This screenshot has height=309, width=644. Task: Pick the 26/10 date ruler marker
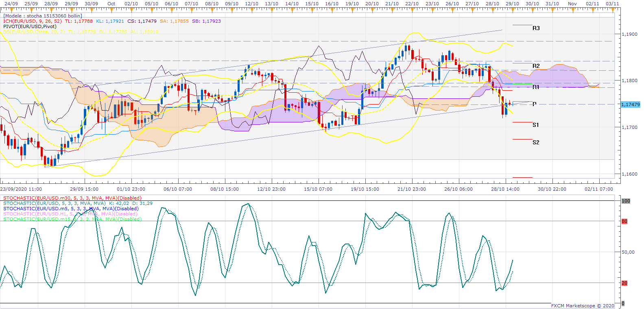pos(452,4)
